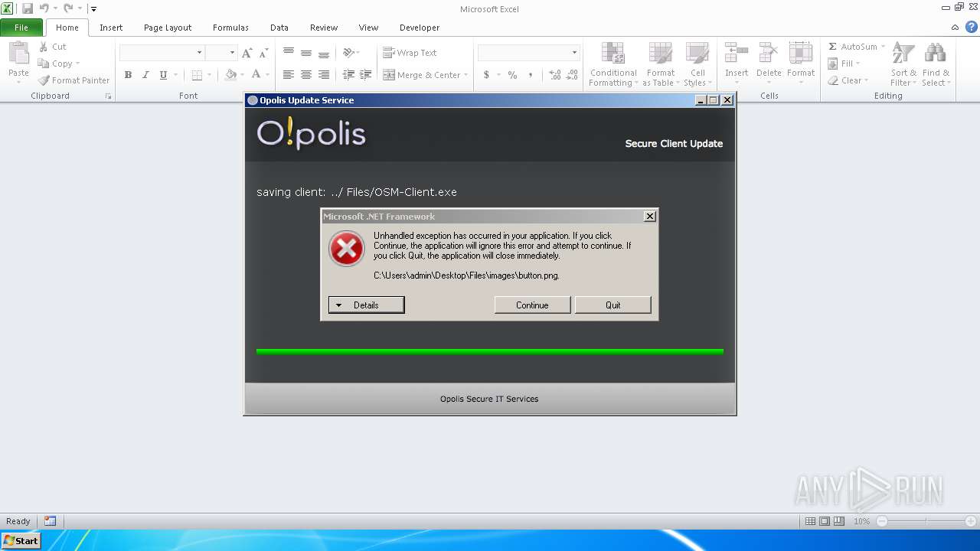Viewport: 980px width, 551px height.
Task: Open the File tab
Action: click(x=21, y=28)
